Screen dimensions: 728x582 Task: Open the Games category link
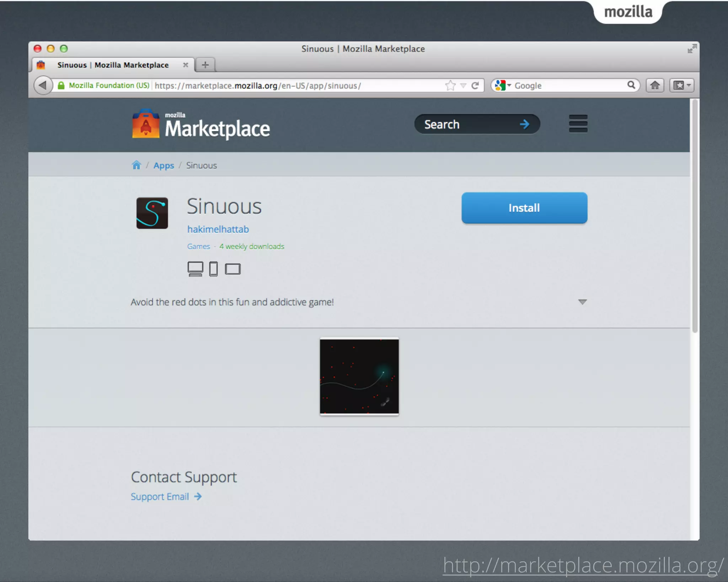(198, 246)
